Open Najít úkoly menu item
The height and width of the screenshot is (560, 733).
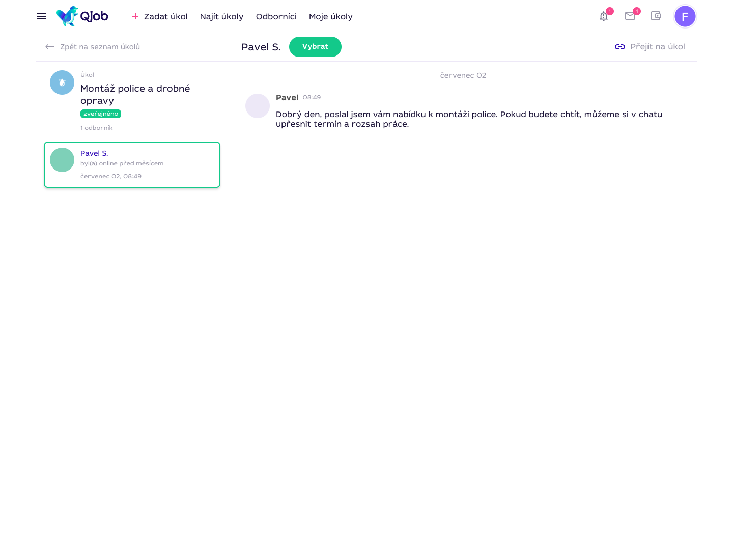221,16
